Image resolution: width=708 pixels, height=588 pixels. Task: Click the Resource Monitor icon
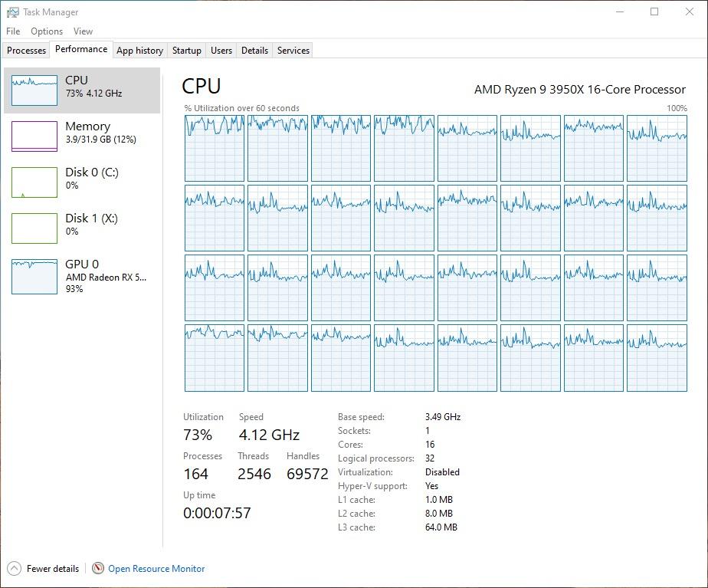[x=98, y=569]
